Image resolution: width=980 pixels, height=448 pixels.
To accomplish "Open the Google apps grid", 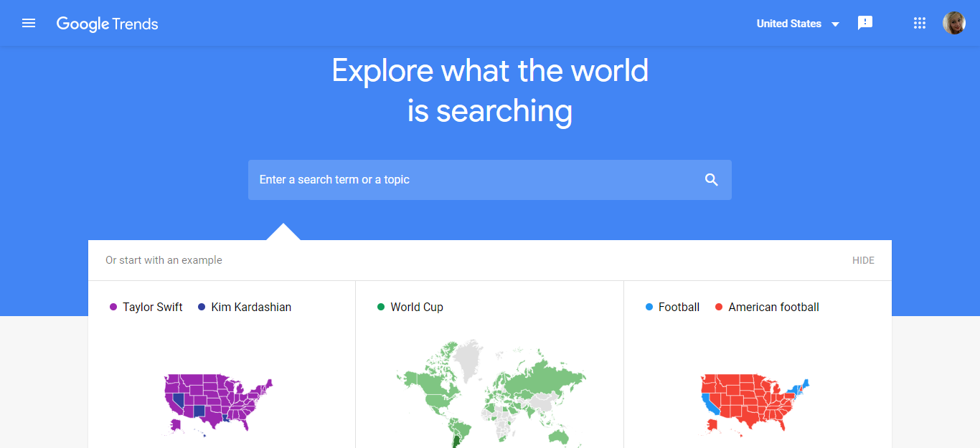I will (920, 24).
